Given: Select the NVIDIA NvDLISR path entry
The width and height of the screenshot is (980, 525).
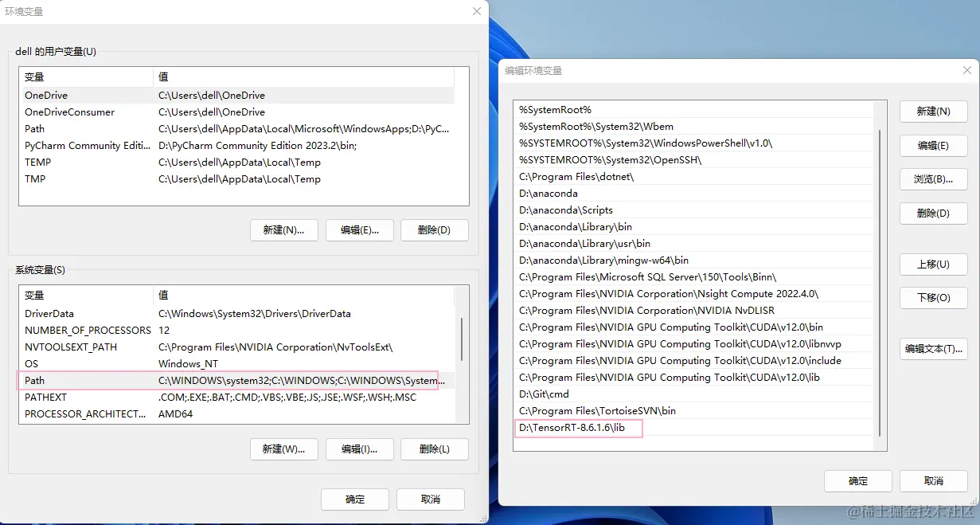Looking at the screenshot, I should [693, 310].
